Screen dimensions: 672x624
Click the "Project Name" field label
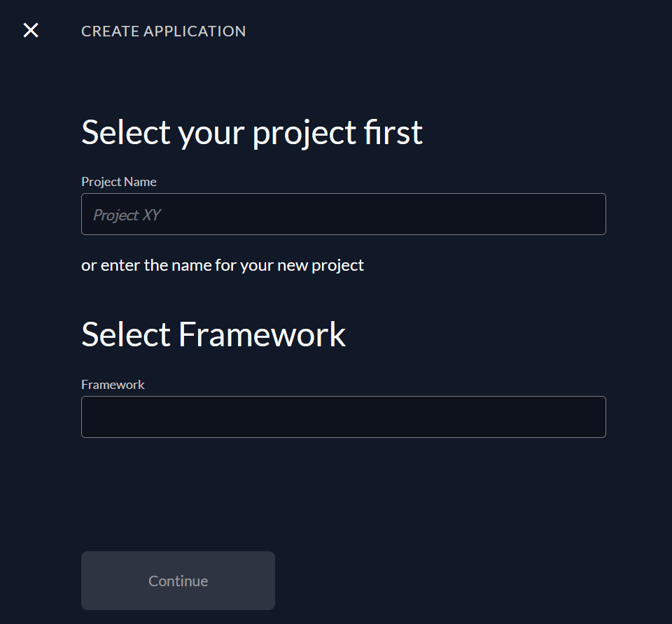[118, 182]
